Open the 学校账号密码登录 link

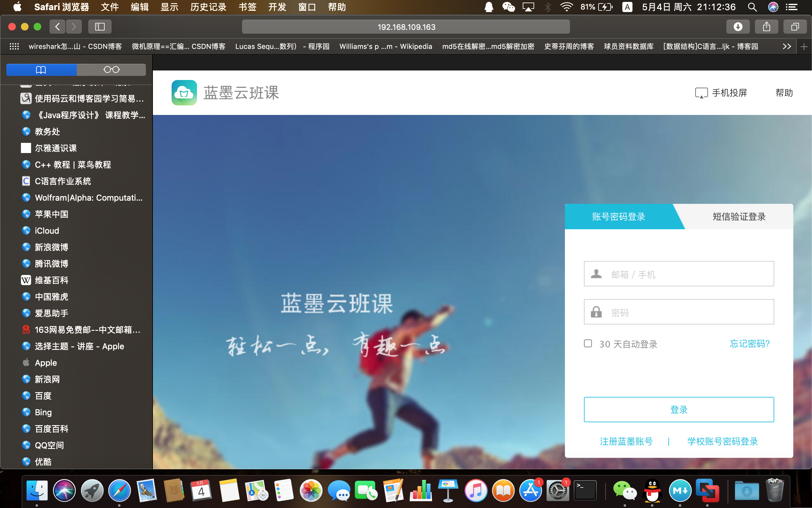(x=723, y=441)
